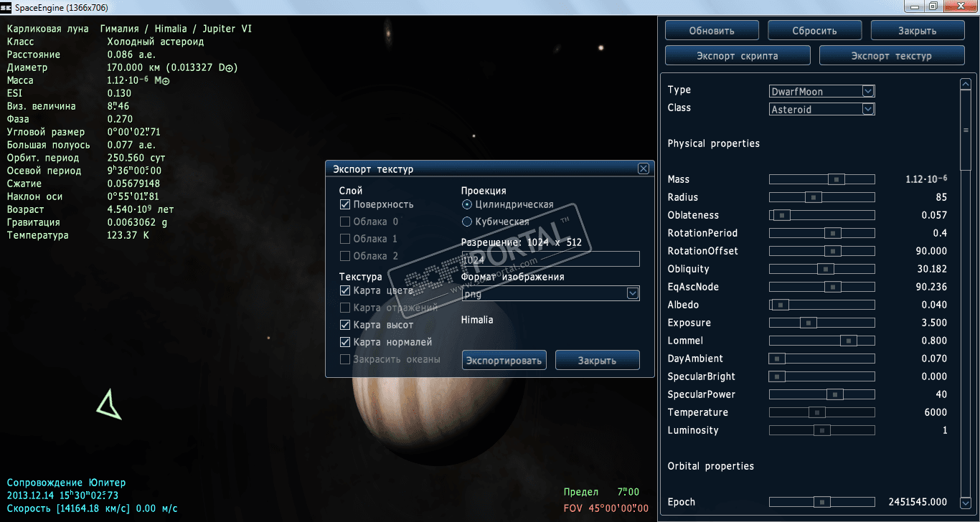The width and height of the screenshot is (980, 522).
Task: Click the Obliquity value 30.182
Action: pyautogui.click(x=933, y=269)
